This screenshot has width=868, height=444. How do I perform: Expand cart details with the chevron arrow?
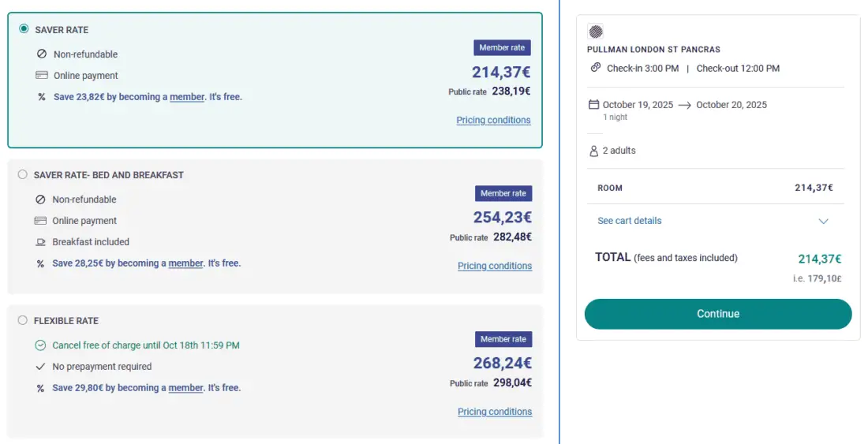pos(823,222)
